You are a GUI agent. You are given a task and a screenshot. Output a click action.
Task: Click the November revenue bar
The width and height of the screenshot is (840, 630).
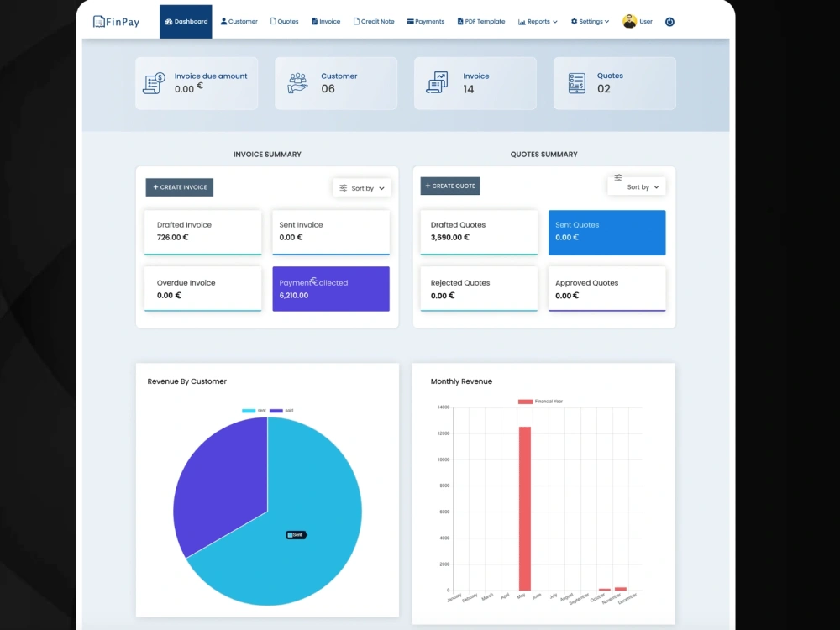point(621,589)
